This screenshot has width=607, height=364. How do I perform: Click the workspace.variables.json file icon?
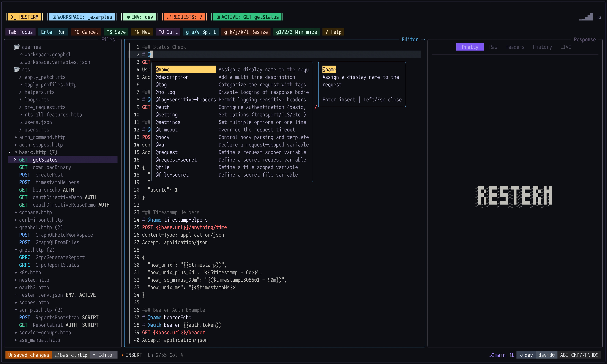pos(21,62)
